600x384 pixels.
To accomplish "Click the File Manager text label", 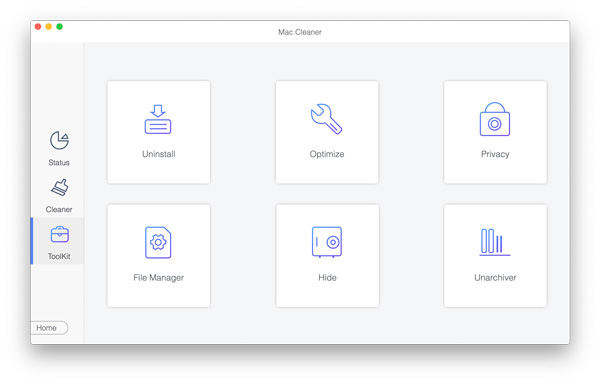I will coord(158,278).
